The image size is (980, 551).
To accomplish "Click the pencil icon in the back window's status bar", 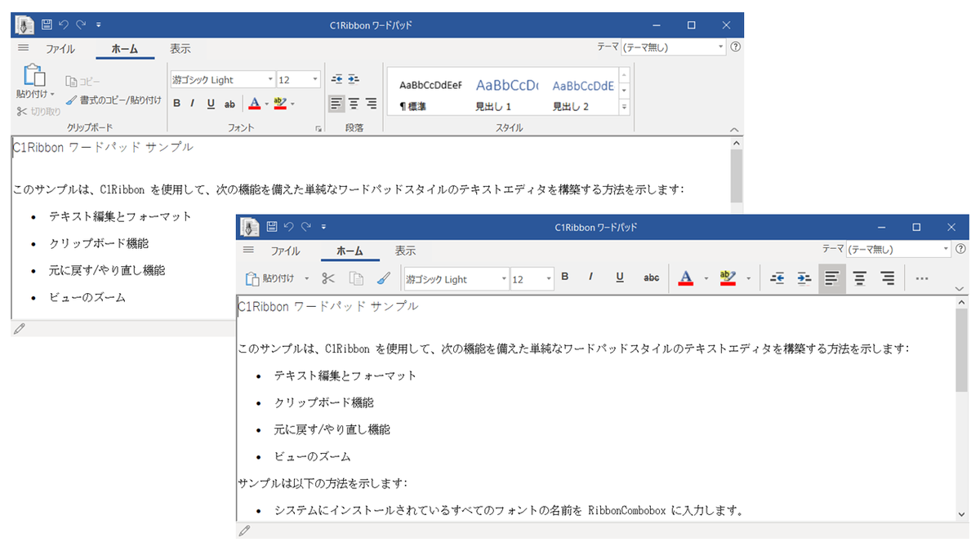I will (20, 328).
